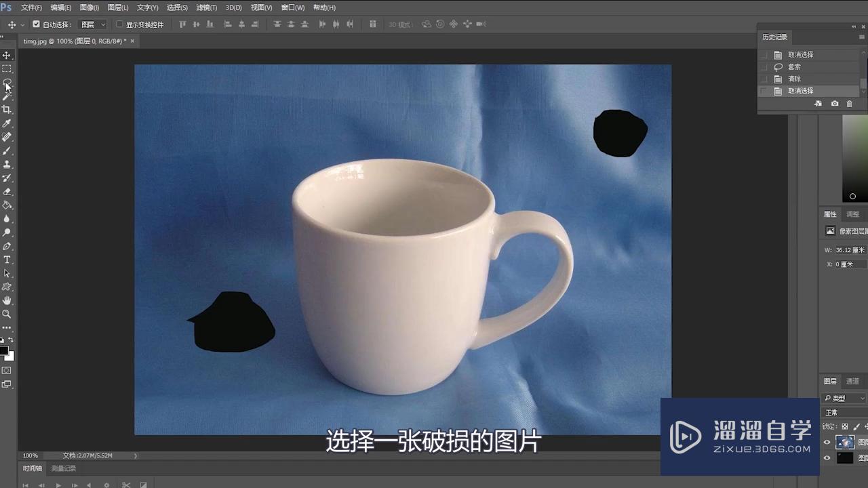
Task: Select the Lasso tool
Action: click(x=7, y=82)
